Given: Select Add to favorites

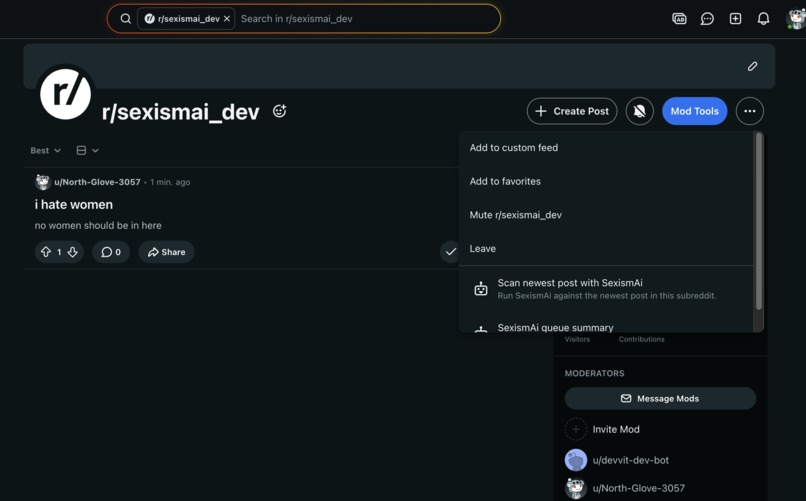Looking at the screenshot, I should click(606, 181).
